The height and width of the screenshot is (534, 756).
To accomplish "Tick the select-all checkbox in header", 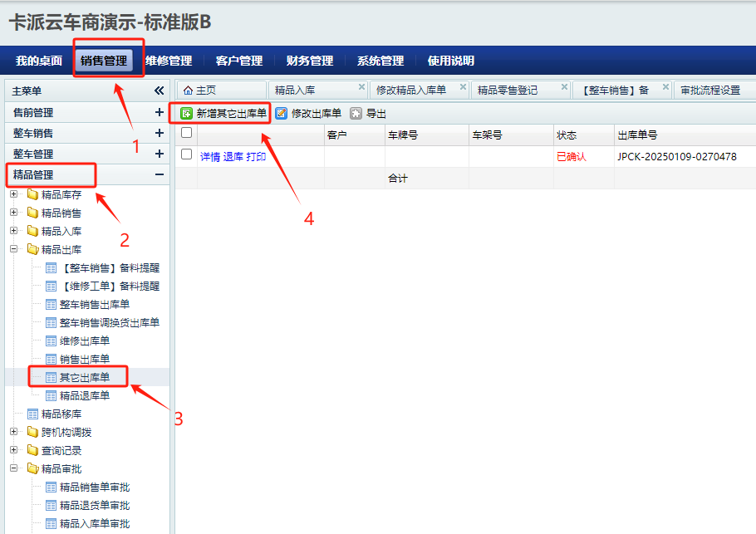I will [x=187, y=133].
